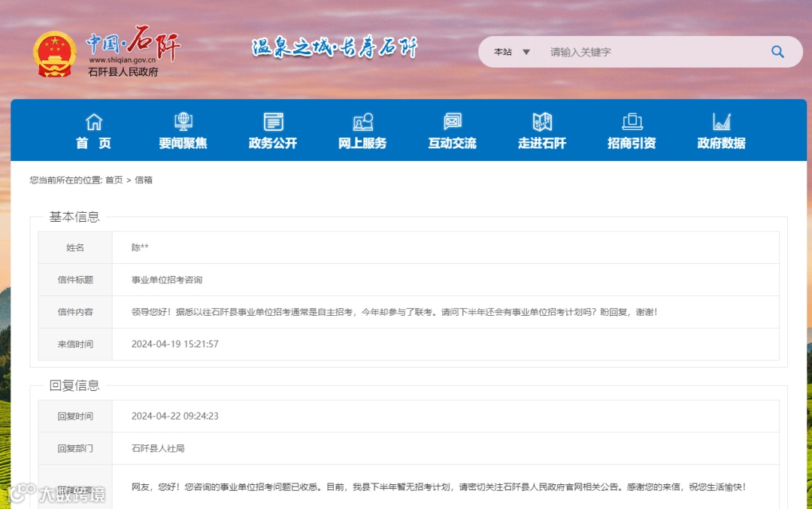This screenshot has width=812, height=509.
Task: Click the 石阡县人民政府 text under logo
Action: coord(123,72)
